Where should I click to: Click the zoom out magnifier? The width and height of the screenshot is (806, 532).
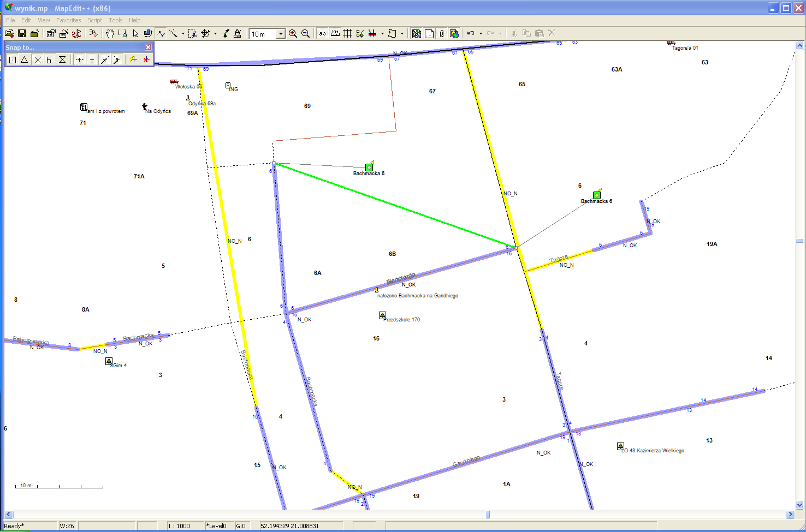(306, 34)
